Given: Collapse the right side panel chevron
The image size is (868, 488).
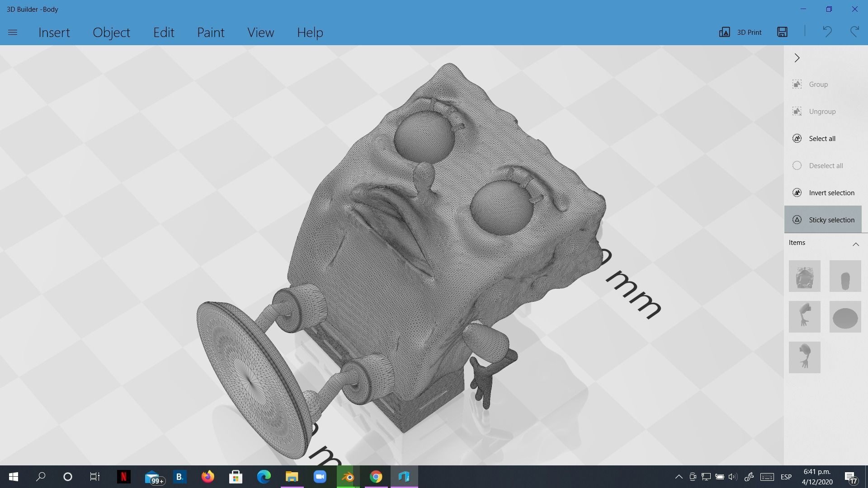Looking at the screenshot, I should [x=797, y=58].
